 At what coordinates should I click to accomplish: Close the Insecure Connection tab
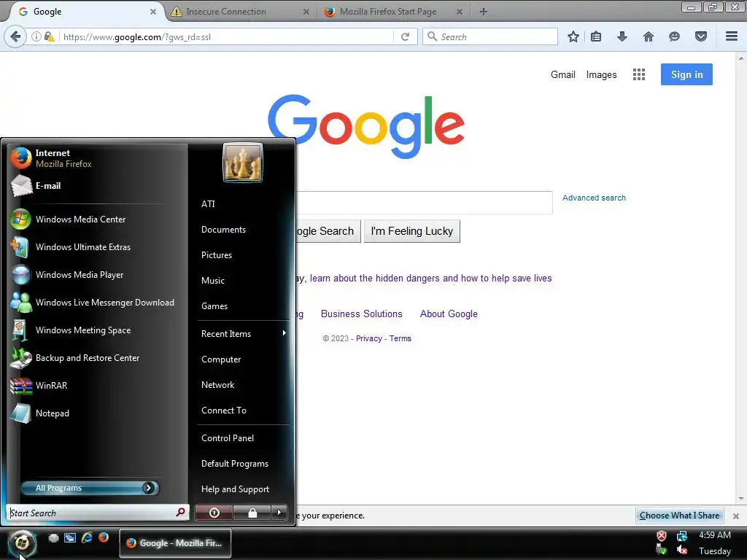point(306,12)
